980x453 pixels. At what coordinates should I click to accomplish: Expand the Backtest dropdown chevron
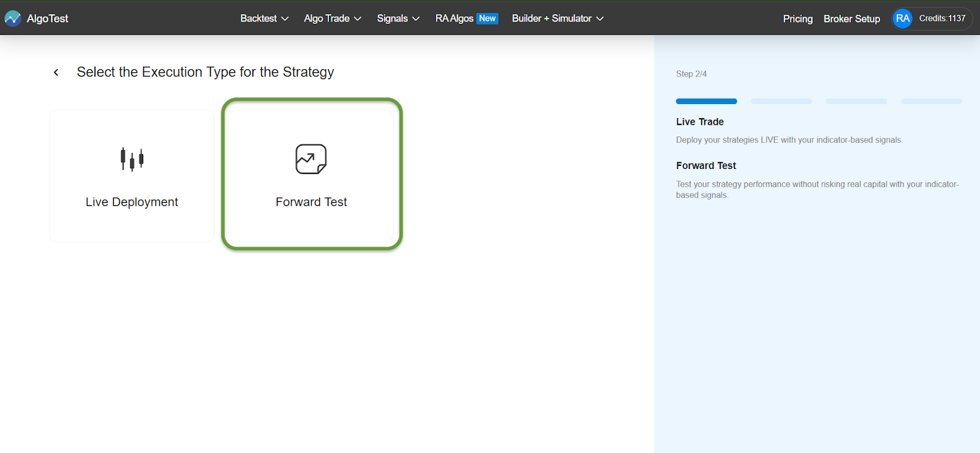(x=285, y=19)
